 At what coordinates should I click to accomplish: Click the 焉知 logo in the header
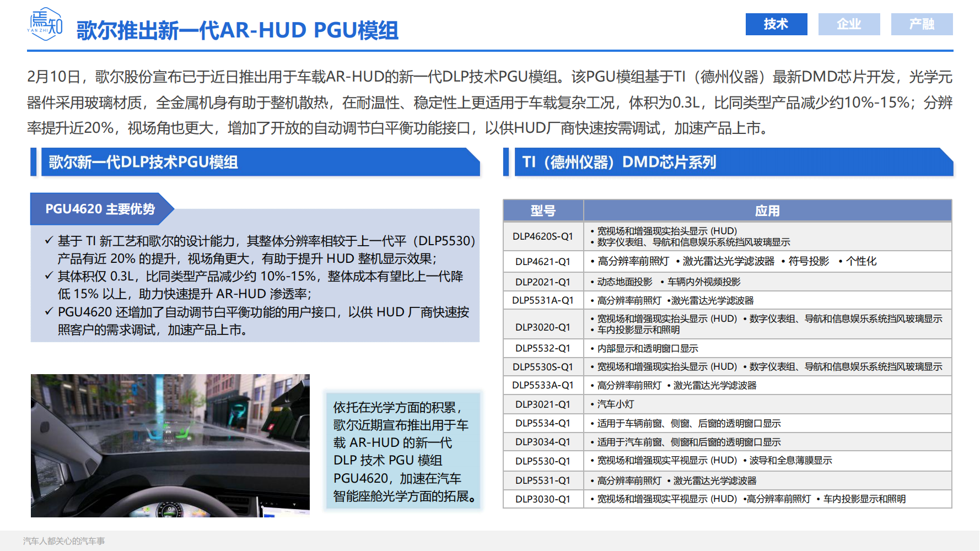(x=45, y=24)
